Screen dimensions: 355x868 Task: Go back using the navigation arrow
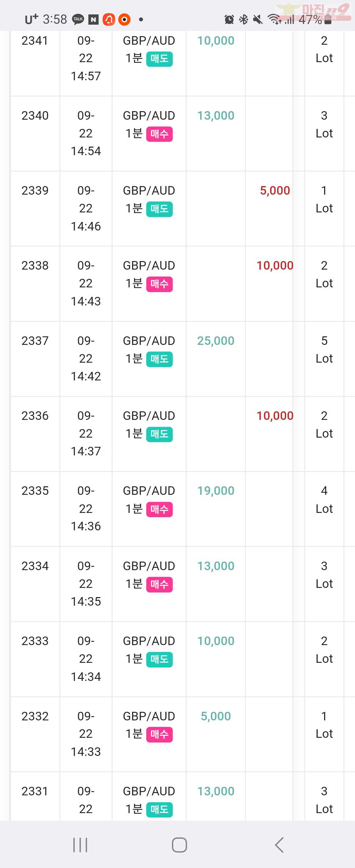coord(279,845)
